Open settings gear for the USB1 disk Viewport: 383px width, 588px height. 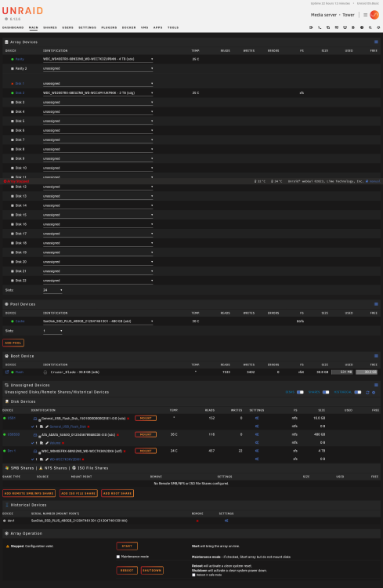257,418
